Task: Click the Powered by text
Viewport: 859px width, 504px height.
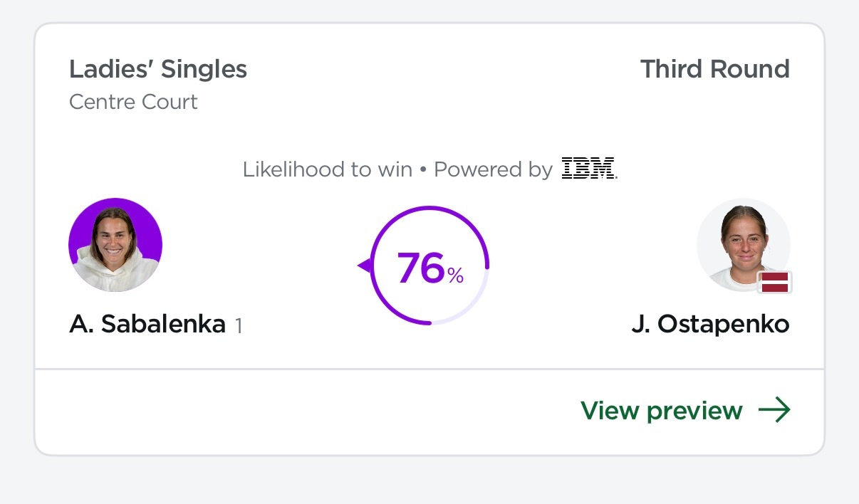Action: click(493, 169)
